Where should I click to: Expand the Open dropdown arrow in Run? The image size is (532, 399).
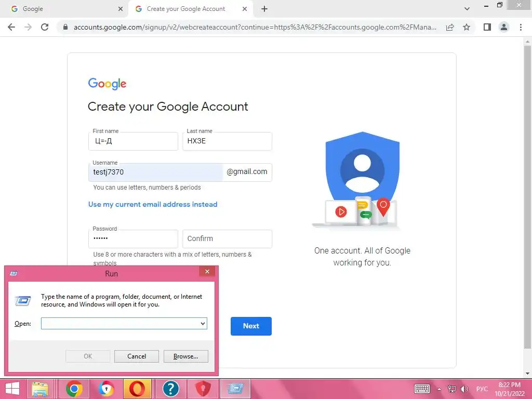[x=203, y=323]
